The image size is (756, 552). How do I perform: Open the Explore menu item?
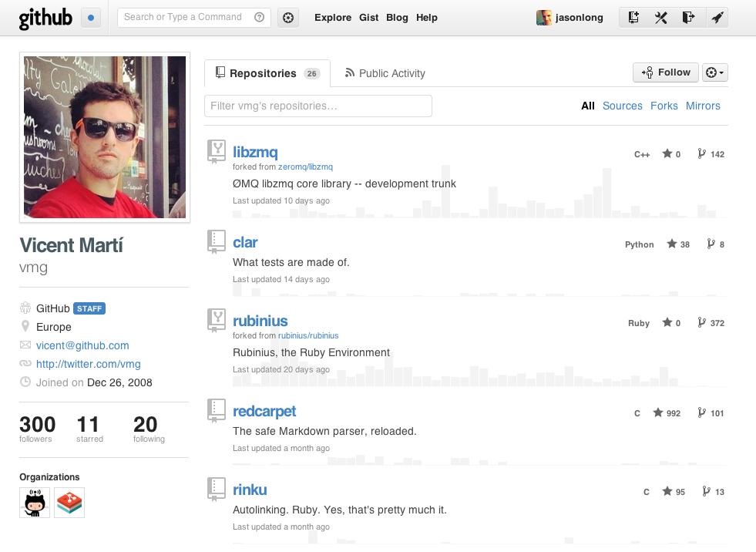coord(333,18)
